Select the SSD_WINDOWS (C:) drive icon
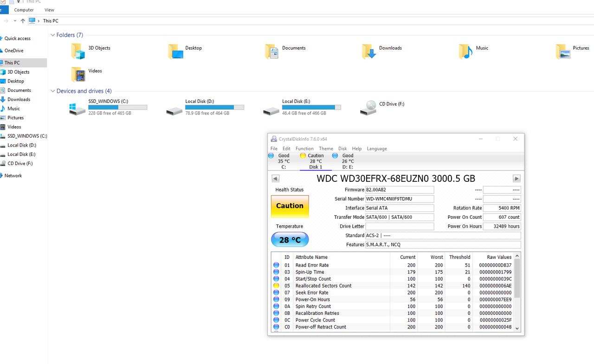The width and height of the screenshot is (594, 364). coord(77,109)
